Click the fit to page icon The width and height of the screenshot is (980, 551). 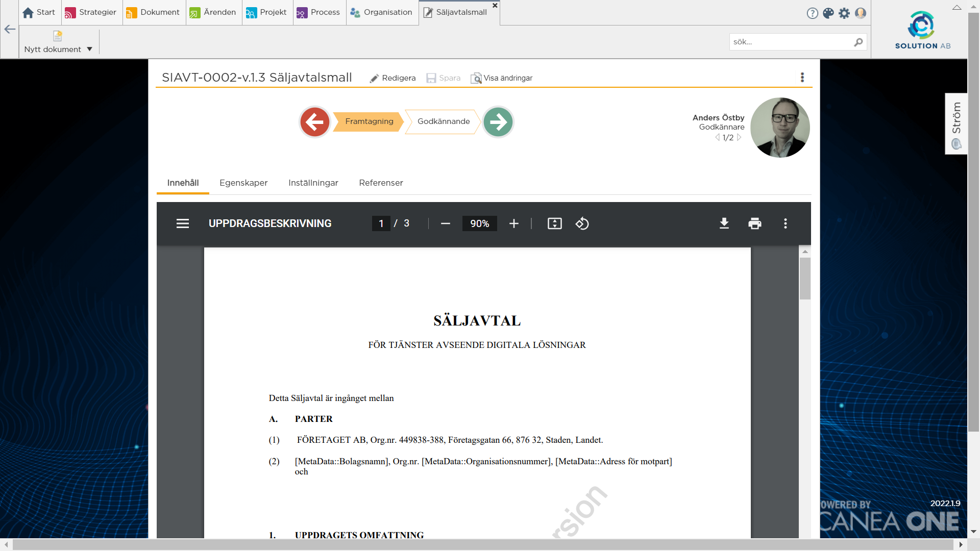tap(554, 223)
